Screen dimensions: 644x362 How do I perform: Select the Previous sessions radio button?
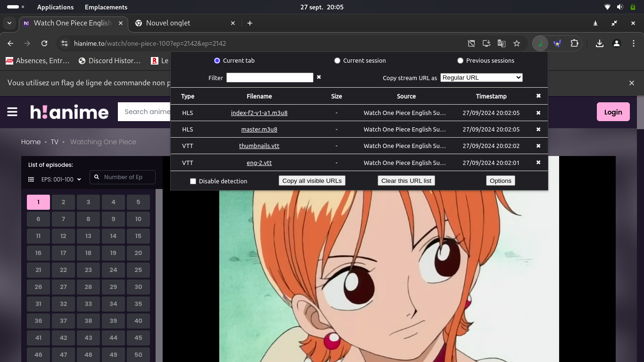coord(460,60)
